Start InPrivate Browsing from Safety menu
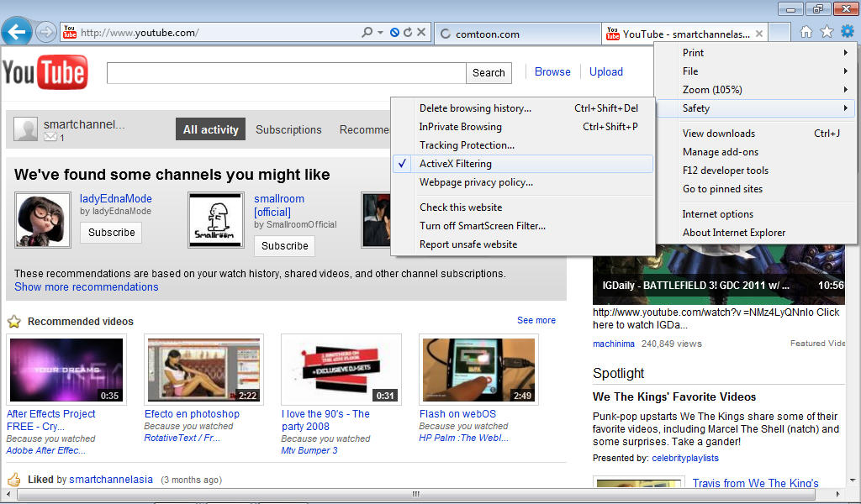This screenshot has width=861, height=504. (x=523, y=127)
